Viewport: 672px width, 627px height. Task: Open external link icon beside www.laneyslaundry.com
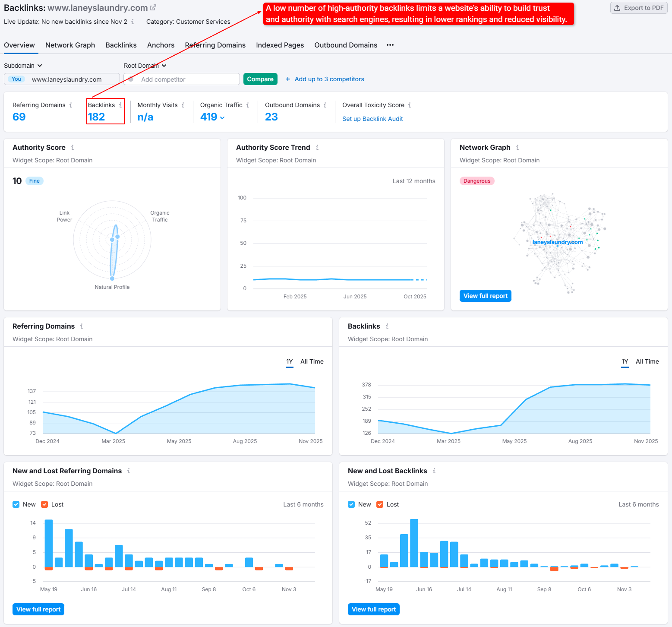[x=153, y=8]
